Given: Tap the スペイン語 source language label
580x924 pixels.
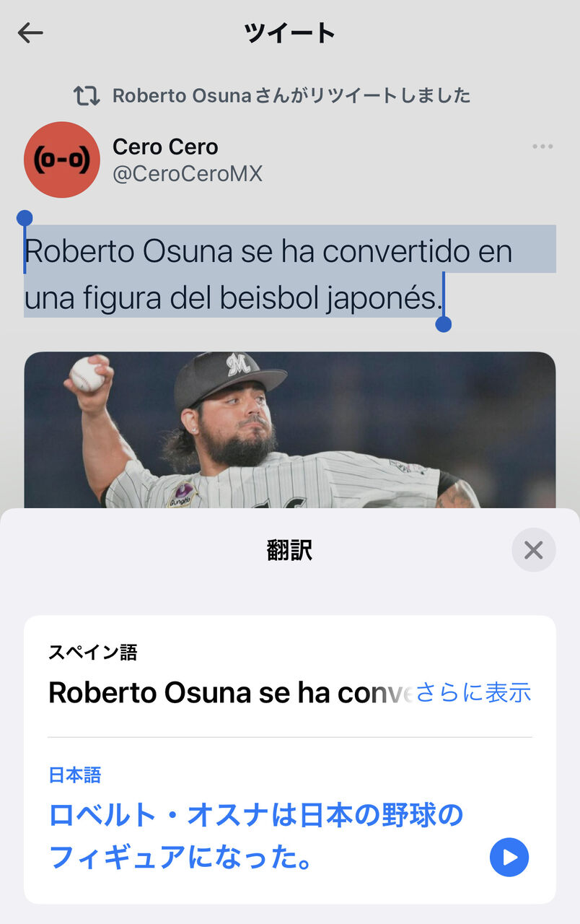Looking at the screenshot, I should [93, 653].
